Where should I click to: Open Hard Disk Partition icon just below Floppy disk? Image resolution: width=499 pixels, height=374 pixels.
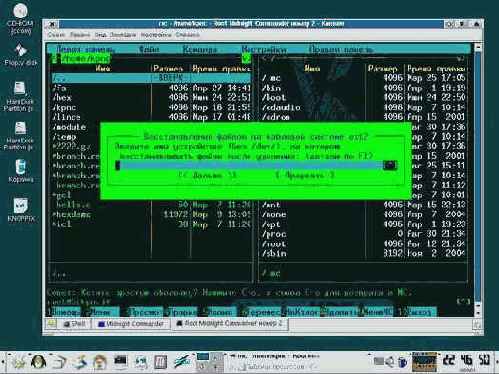click(20, 96)
